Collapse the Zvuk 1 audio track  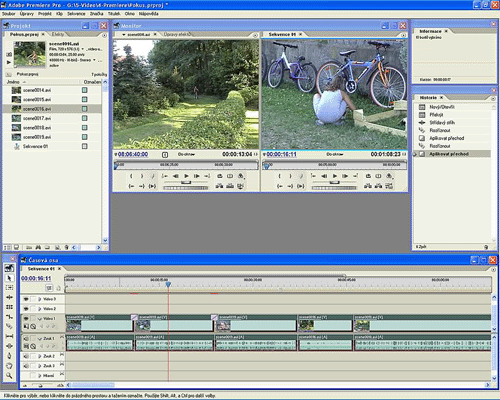(x=40, y=338)
